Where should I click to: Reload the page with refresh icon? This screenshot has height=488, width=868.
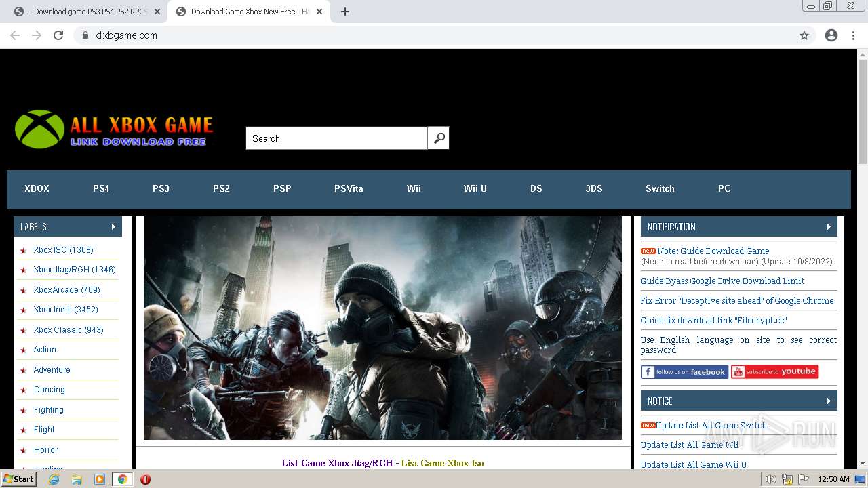click(x=58, y=35)
